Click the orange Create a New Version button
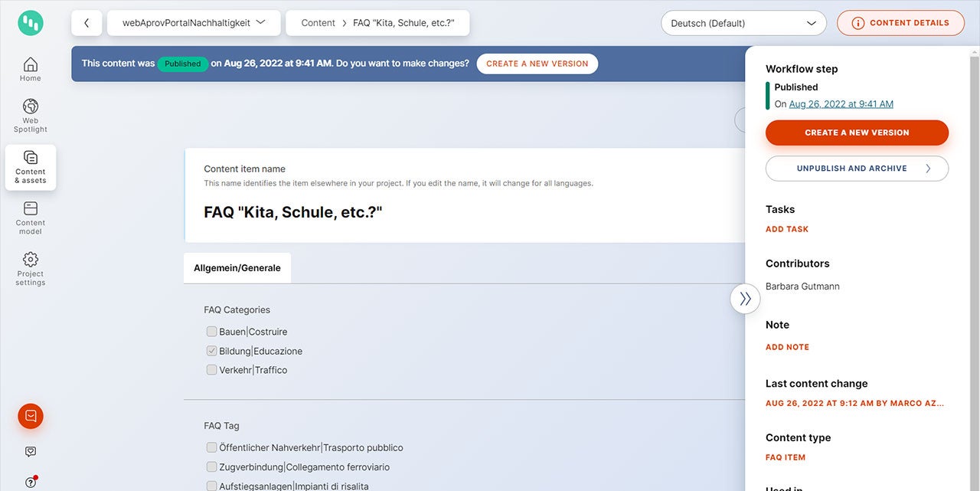This screenshot has width=980, height=491. point(857,133)
